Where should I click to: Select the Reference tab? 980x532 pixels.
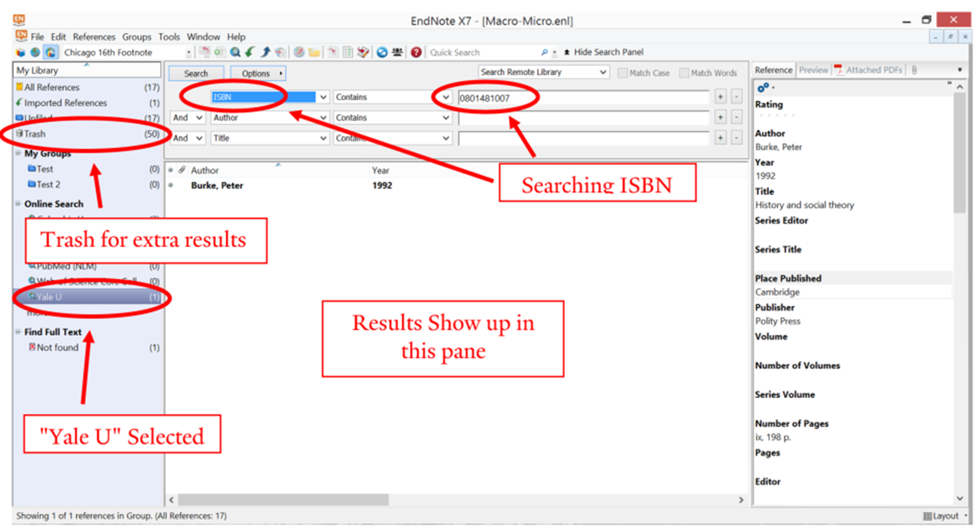coord(773,70)
